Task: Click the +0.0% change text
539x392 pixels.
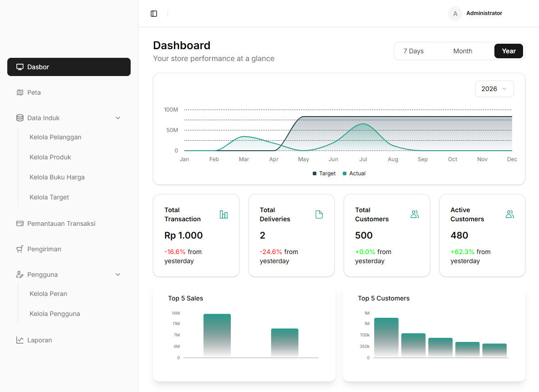Action: coord(365,252)
